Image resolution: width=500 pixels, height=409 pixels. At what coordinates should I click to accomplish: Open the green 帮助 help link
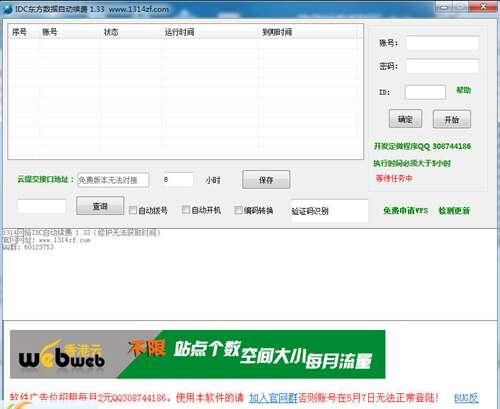pyautogui.click(x=463, y=90)
